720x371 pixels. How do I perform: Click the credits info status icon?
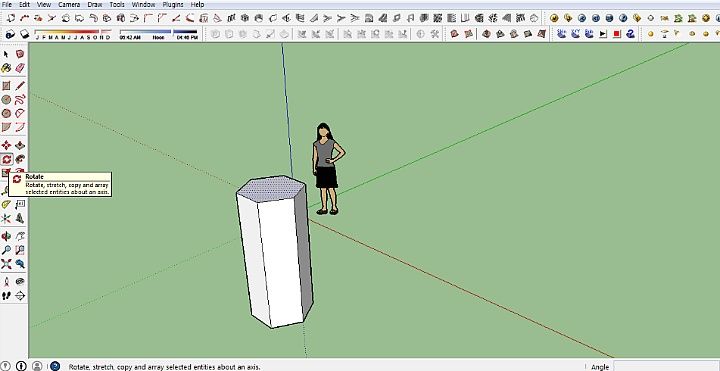[x=22, y=366]
